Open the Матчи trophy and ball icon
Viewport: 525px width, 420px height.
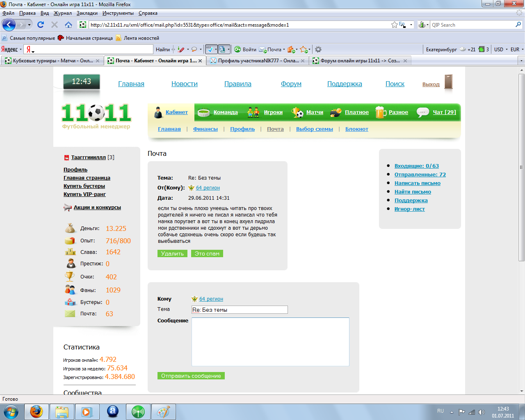pos(297,112)
